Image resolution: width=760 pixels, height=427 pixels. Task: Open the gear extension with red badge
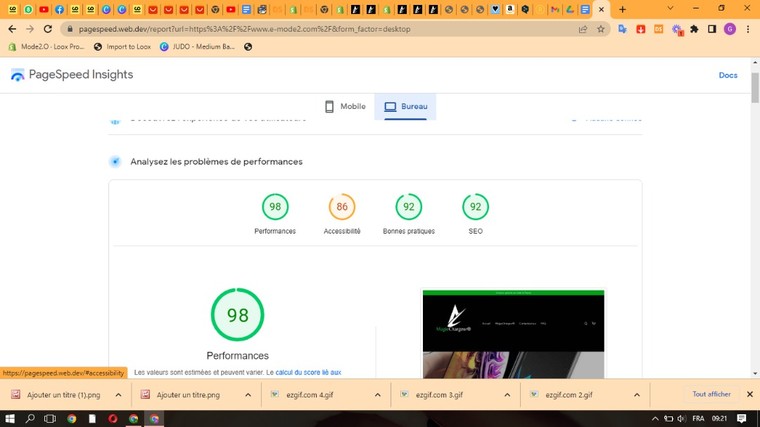click(x=677, y=30)
